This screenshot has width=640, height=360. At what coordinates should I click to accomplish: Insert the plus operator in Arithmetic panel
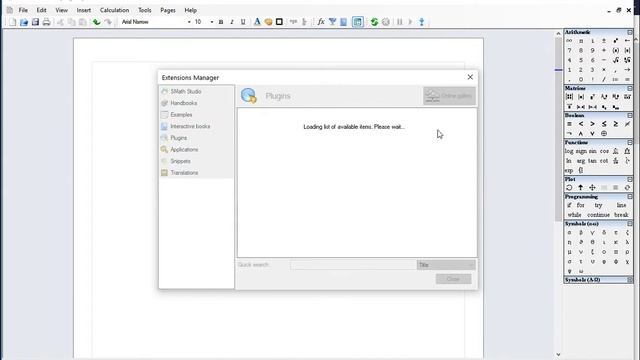[x=604, y=50]
